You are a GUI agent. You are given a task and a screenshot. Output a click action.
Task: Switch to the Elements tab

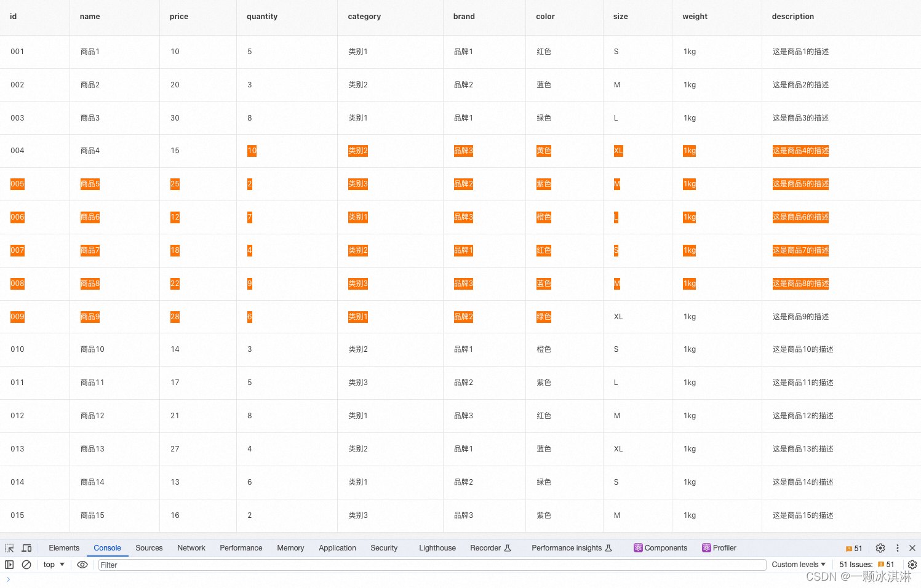click(x=64, y=548)
